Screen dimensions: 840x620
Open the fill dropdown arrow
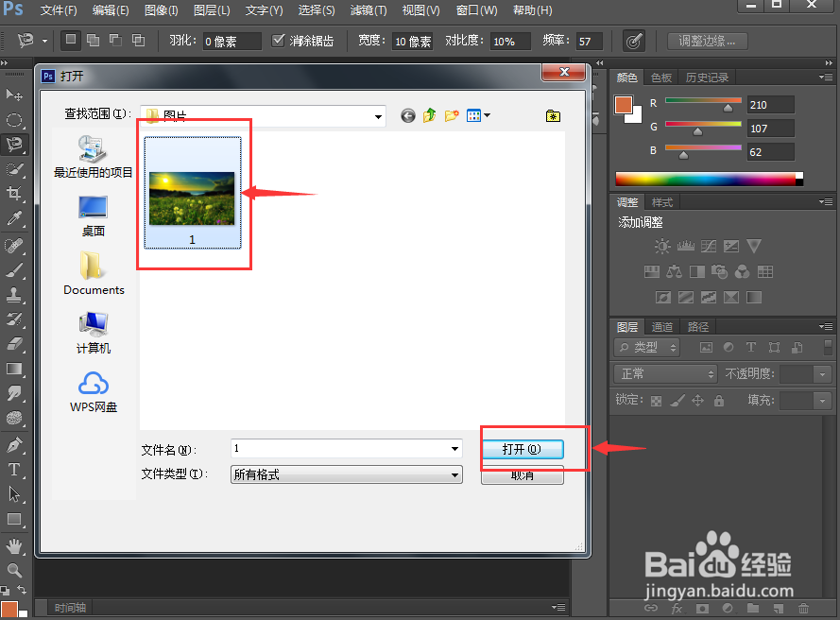coord(822,401)
